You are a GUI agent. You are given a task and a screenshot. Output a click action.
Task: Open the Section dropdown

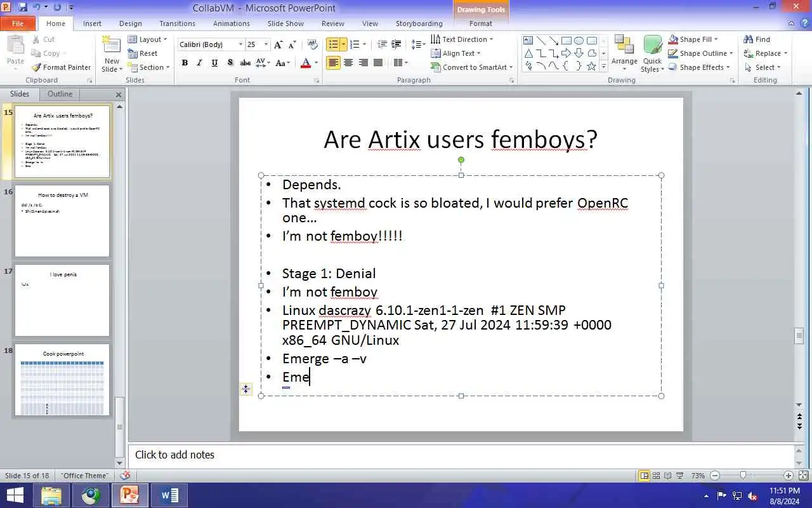(149, 67)
